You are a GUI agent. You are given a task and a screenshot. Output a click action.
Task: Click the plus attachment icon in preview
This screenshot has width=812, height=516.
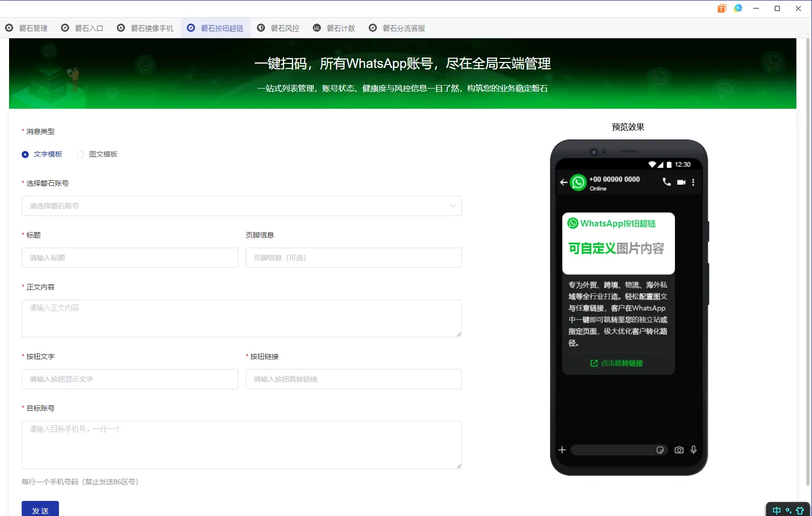coord(562,450)
